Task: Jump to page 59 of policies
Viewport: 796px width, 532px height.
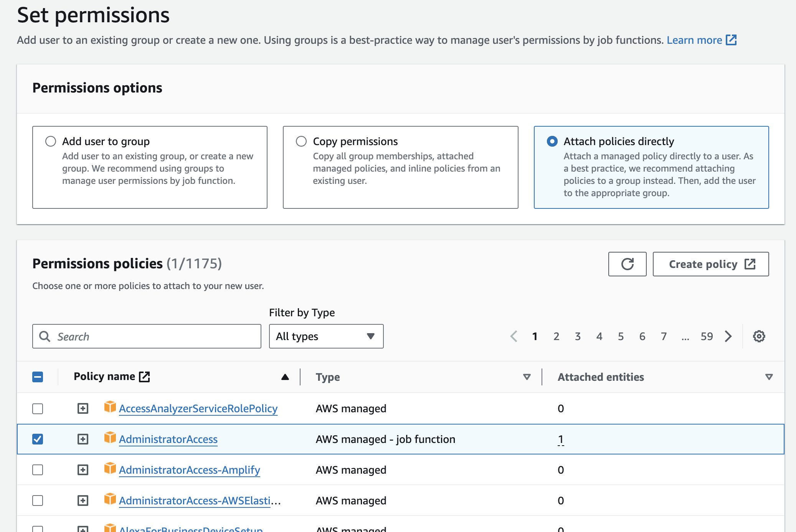Action: (707, 336)
